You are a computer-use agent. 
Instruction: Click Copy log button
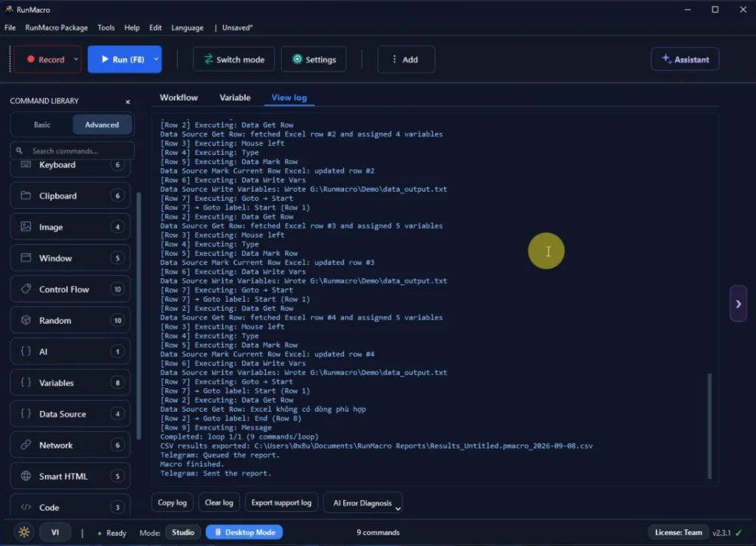click(172, 502)
